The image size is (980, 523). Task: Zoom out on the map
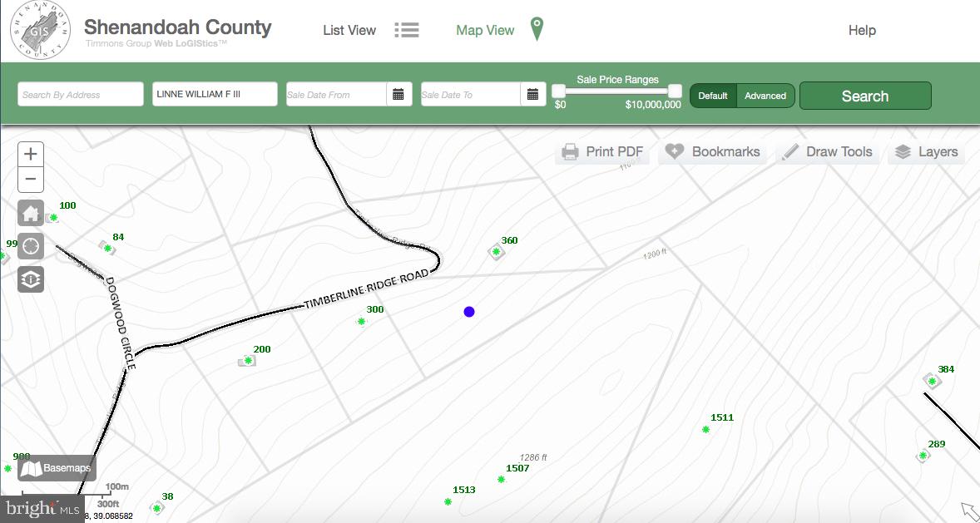point(31,180)
